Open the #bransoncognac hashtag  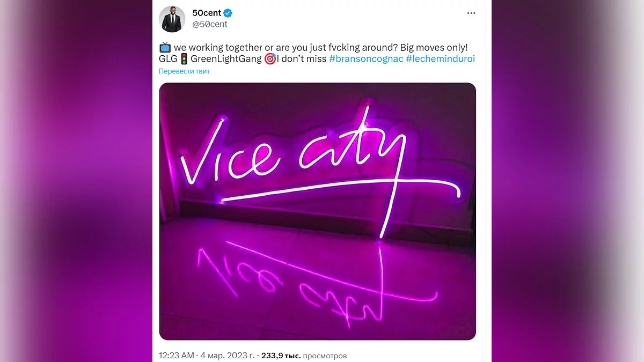[366, 59]
